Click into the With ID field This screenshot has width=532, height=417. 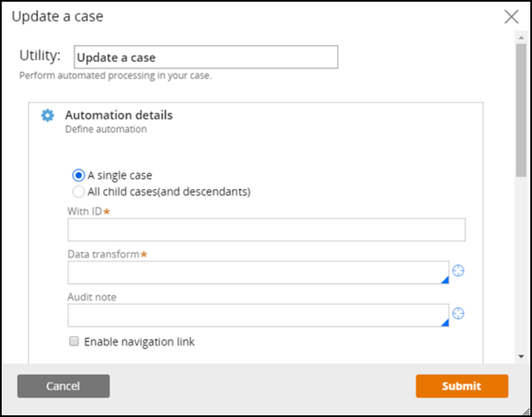tap(266, 230)
